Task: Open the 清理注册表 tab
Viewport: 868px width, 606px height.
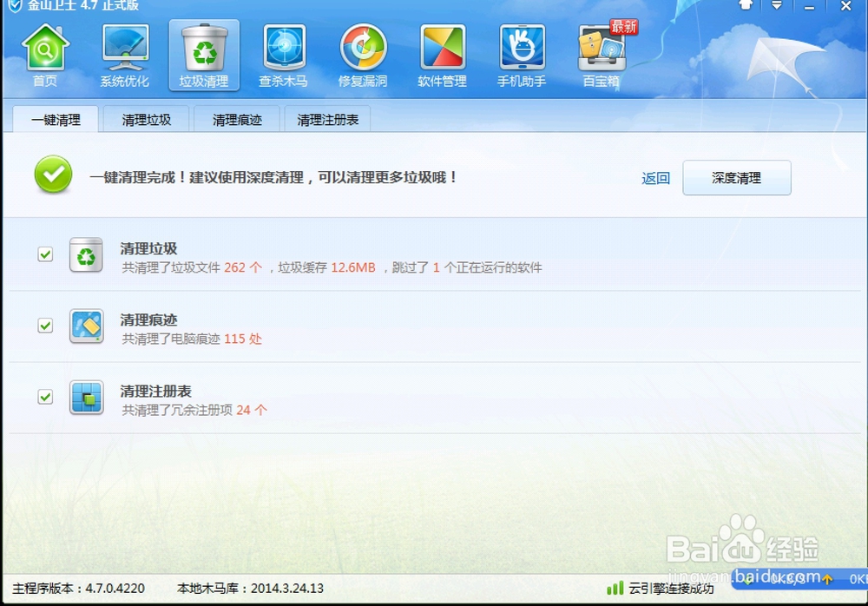Action: [x=327, y=121]
